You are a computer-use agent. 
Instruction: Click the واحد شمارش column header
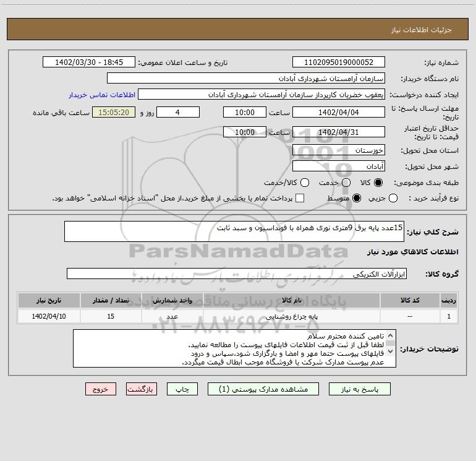click(172, 300)
